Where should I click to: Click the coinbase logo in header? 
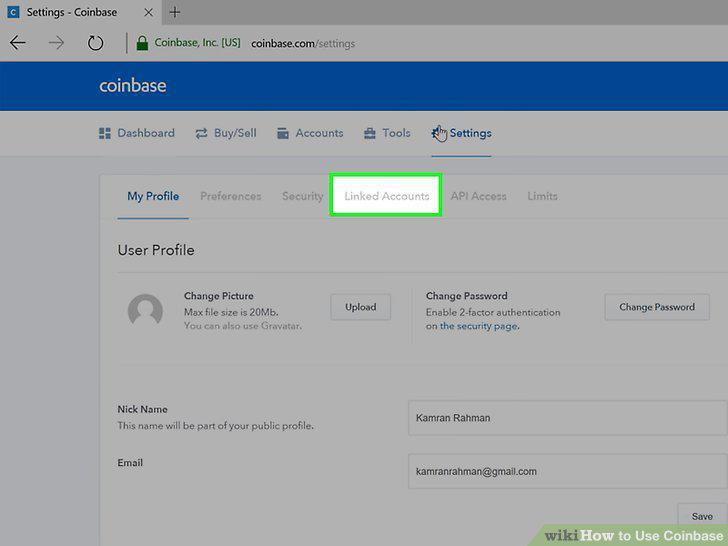click(133, 86)
